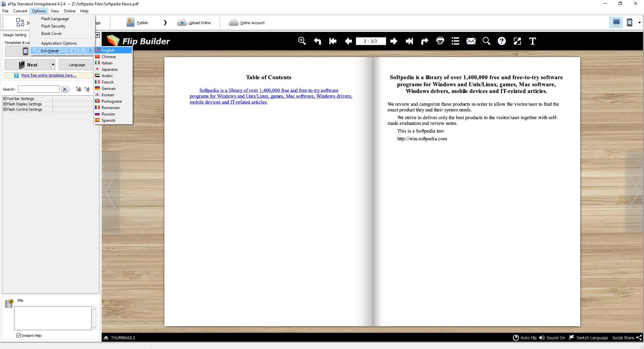
Task: Toggle Sound On speaker icon
Action: pos(542,338)
